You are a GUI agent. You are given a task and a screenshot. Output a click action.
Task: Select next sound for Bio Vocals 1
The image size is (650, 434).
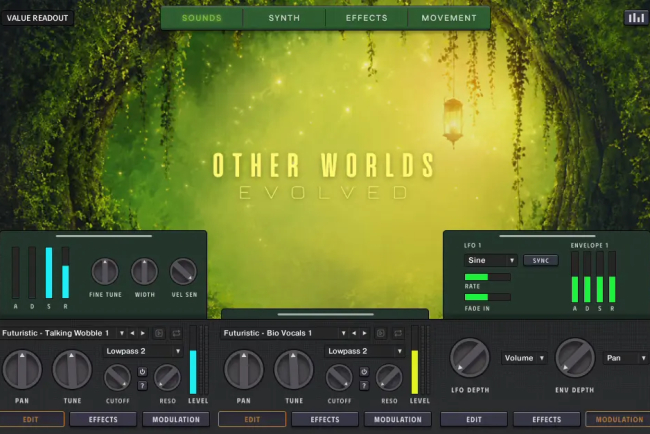[x=365, y=333]
